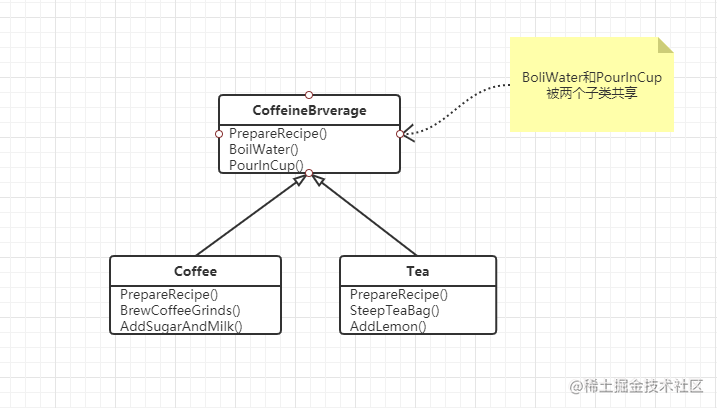Click the AddLemon() method

click(388, 326)
